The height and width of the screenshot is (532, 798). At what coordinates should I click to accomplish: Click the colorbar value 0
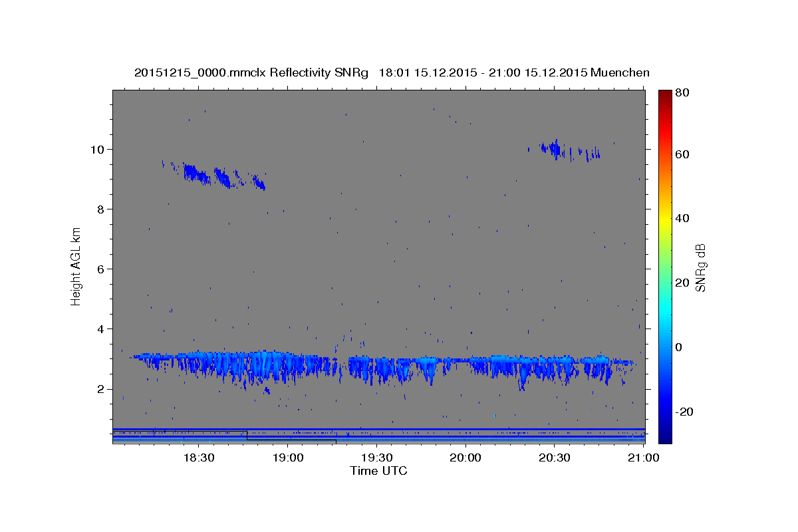click(679, 347)
